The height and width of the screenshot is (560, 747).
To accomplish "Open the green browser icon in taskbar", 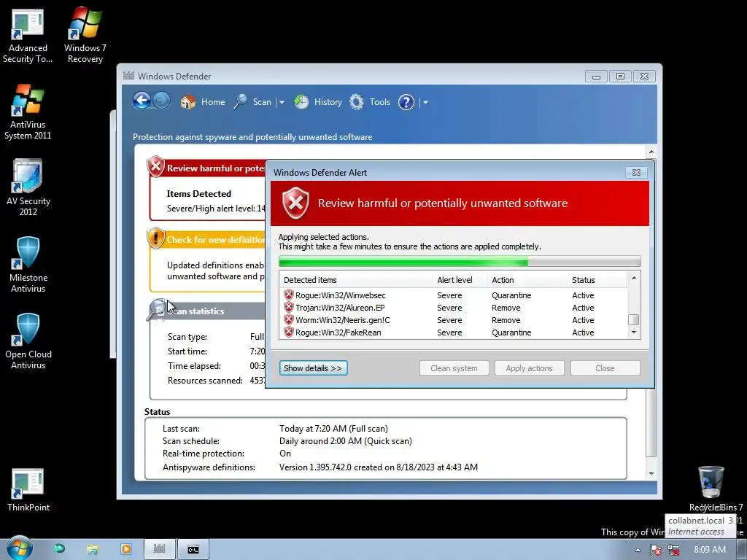I will [x=60, y=549].
